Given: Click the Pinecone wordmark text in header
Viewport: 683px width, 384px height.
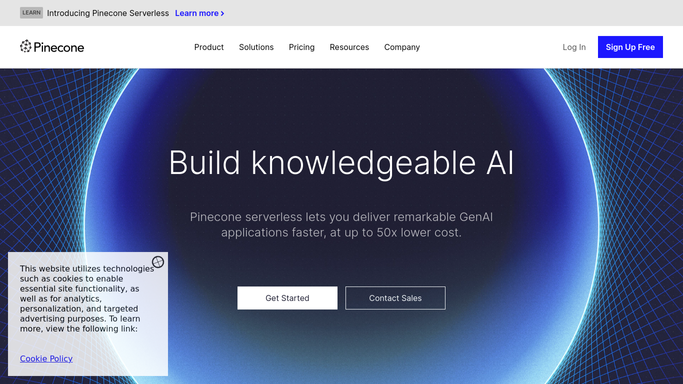Looking at the screenshot, I should 59,47.
